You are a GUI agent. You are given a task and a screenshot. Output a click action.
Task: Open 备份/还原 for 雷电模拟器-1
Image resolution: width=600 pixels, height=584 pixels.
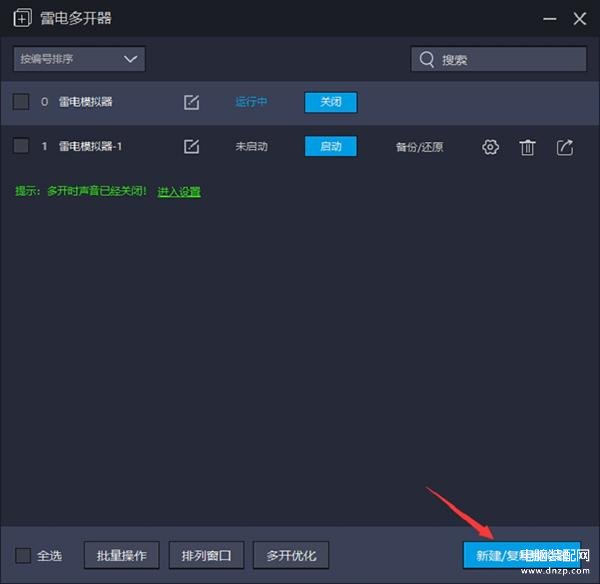(x=420, y=147)
